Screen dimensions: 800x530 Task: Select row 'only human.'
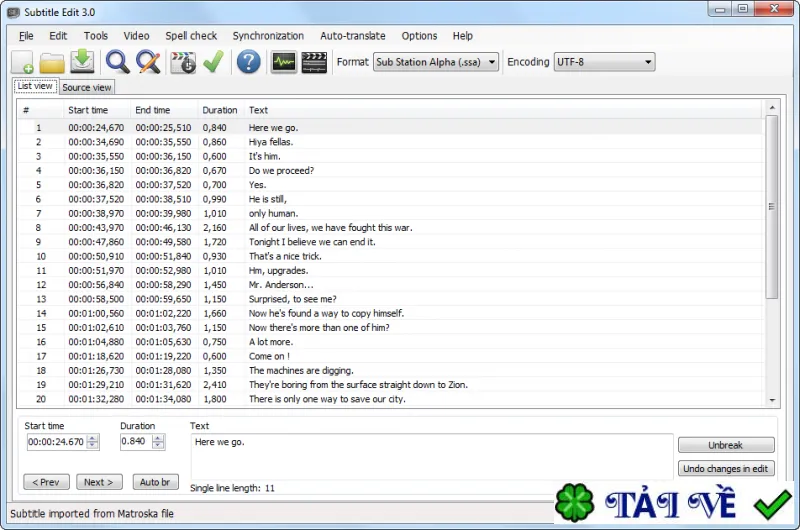click(x=390, y=213)
